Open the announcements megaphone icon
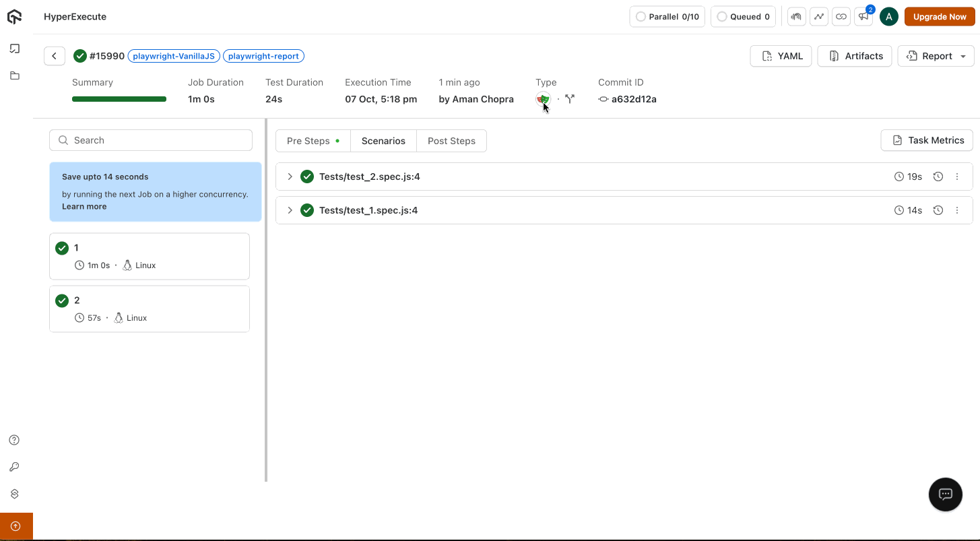Image resolution: width=980 pixels, height=541 pixels. [x=863, y=17]
